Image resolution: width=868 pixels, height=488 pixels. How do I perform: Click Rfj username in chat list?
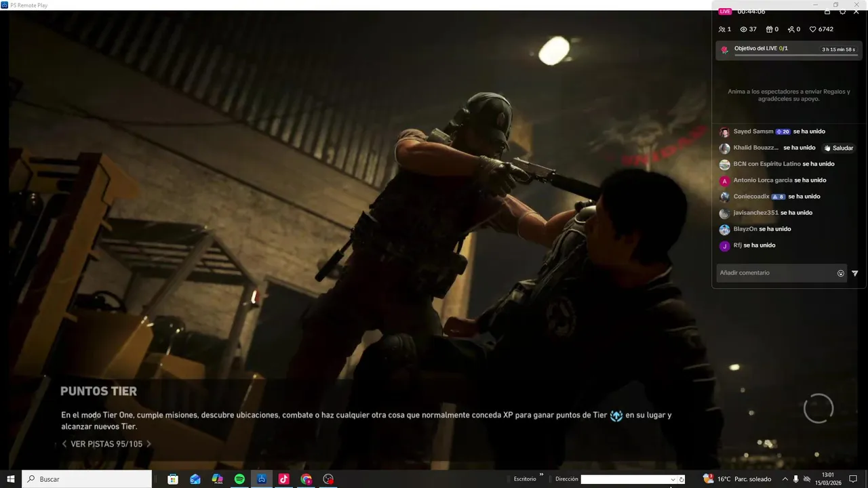tap(738, 245)
